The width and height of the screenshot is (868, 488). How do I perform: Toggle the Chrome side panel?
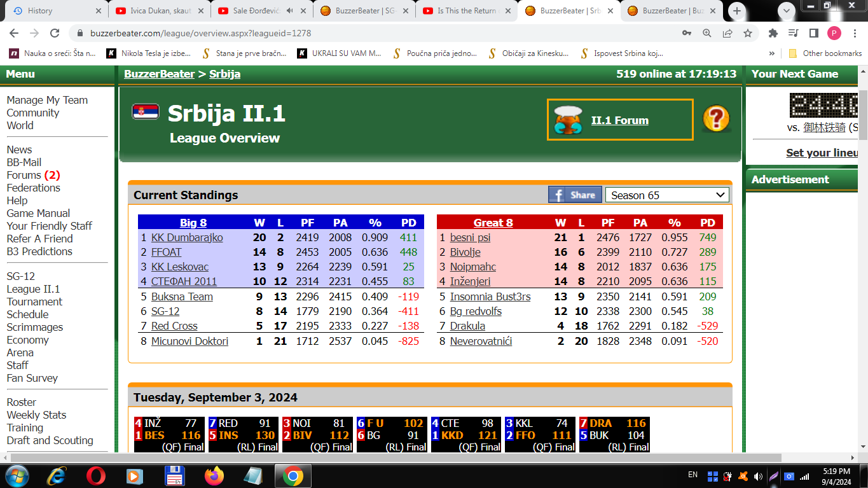coord(813,33)
